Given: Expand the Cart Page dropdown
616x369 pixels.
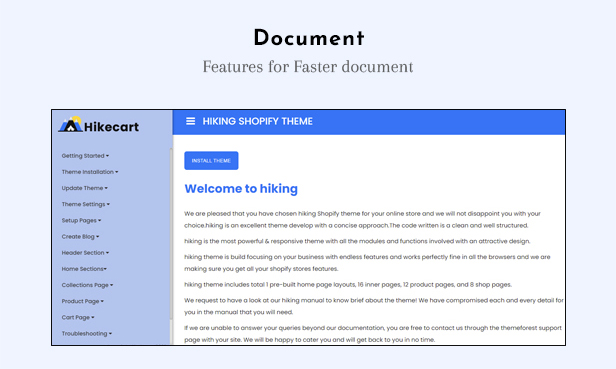Looking at the screenshot, I should click(78, 317).
